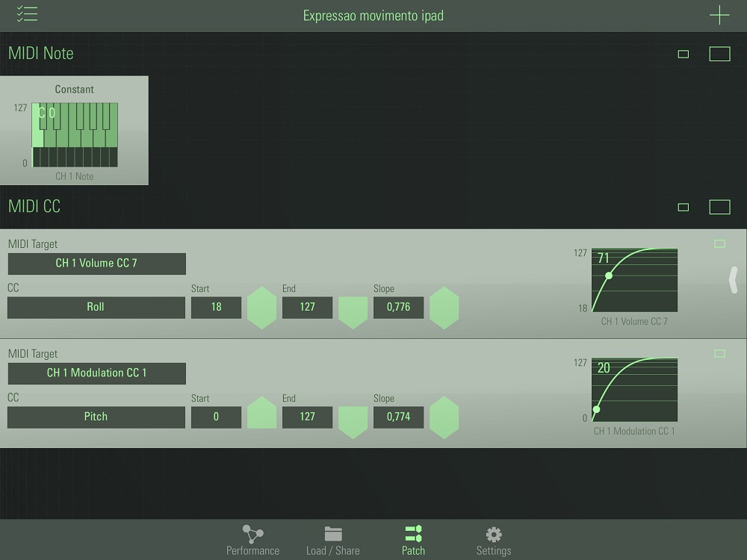
Task: Select the MIDI CC section heading
Action: pyautogui.click(x=34, y=206)
